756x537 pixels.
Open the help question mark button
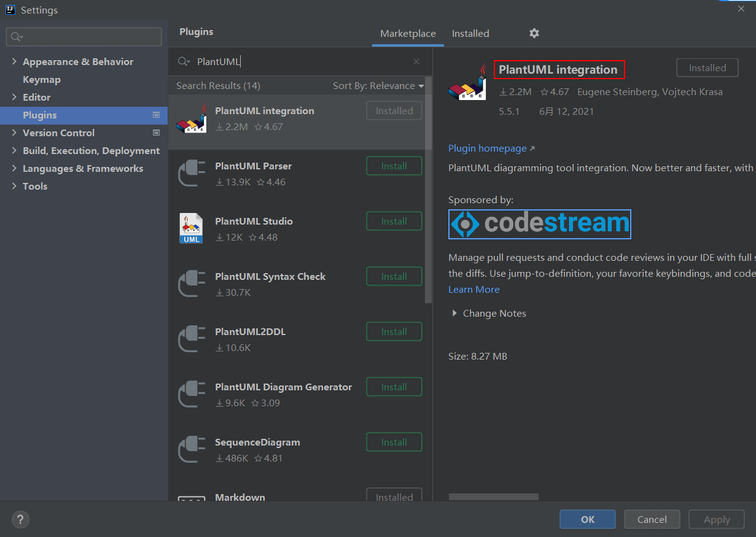(x=20, y=520)
